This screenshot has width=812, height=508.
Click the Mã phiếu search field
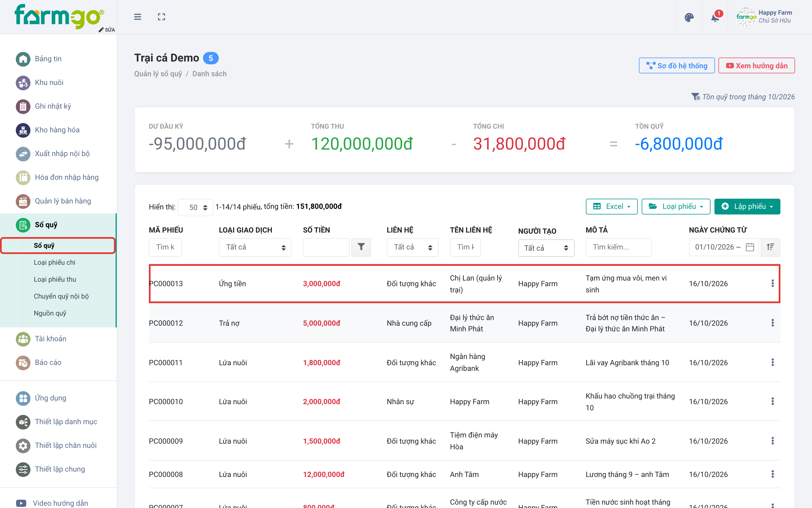pyautogui.click(x=165, y=247)
